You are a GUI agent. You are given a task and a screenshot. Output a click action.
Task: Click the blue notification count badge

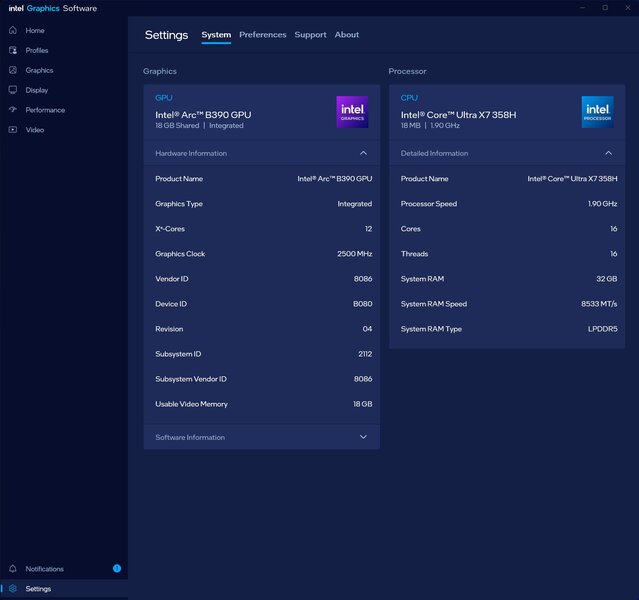tap(117, 569)
